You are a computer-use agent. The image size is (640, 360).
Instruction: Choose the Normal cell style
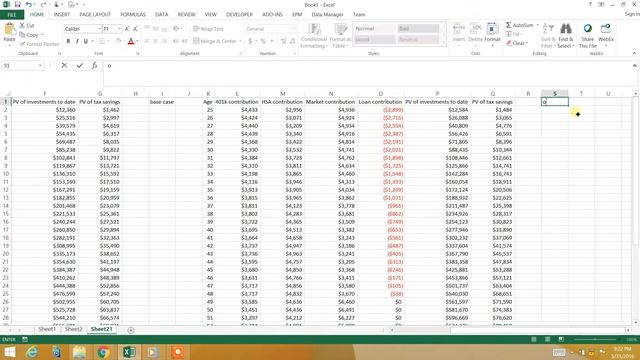[374, 28]
